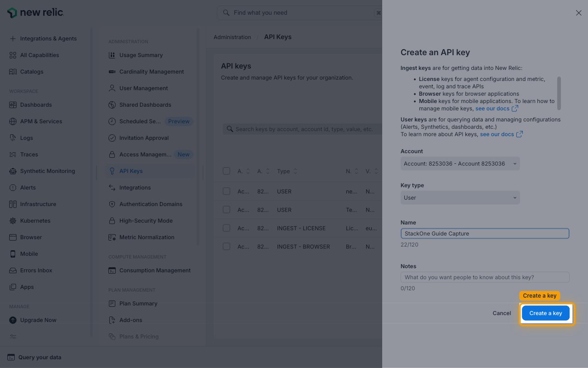Click Usage Summary icon
588x368 pixels.
point(112,55)
